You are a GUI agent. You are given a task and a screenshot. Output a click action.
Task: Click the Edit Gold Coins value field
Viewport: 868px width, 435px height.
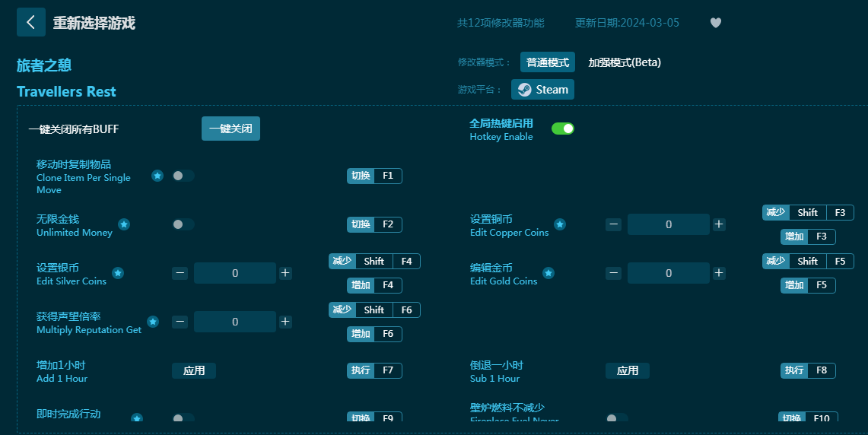click(668, 273)
